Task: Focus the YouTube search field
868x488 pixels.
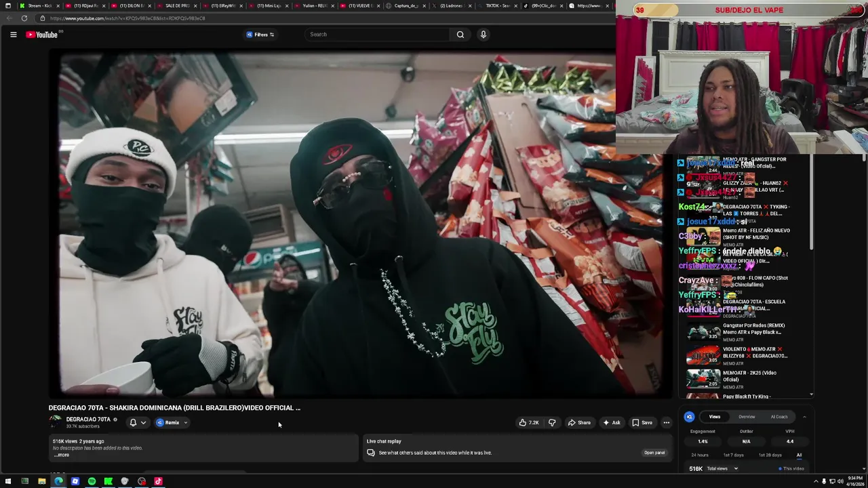Action: click(x=376, y=35)
